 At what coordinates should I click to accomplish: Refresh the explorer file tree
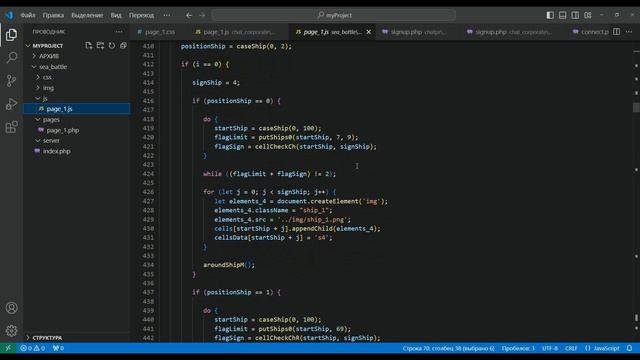111,46
